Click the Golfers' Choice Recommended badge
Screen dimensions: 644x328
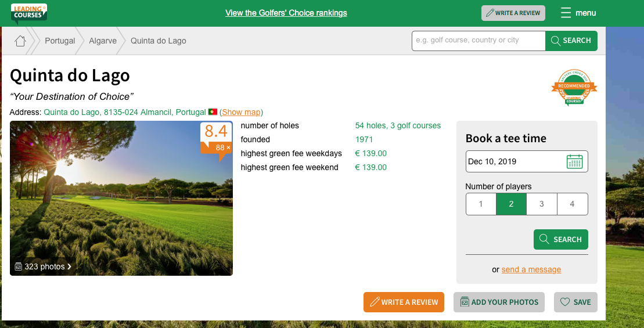[574, 88]
